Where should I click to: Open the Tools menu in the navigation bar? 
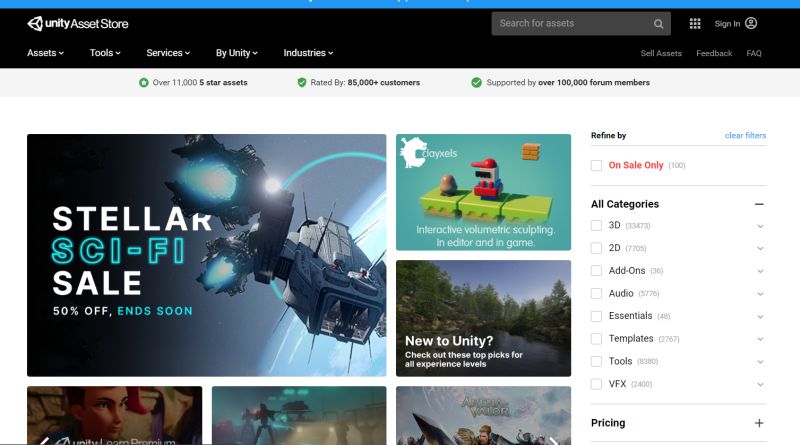105,53
